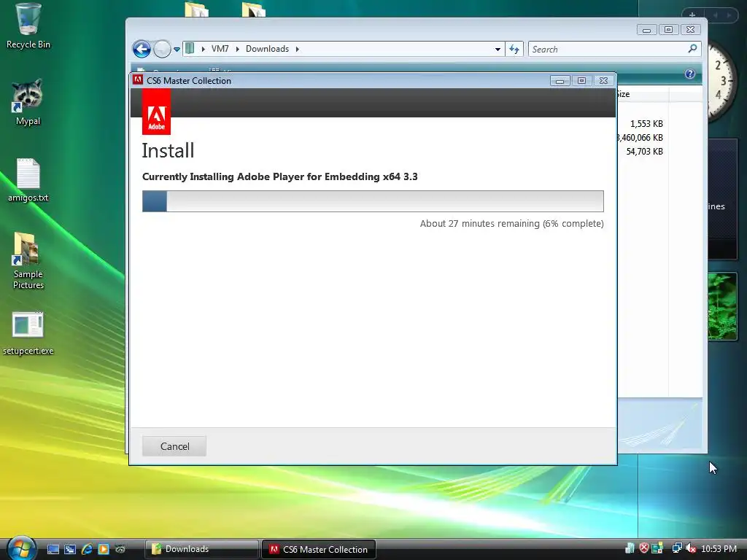
Task: Click the taskbar clock showing 10:53 PM
Action: [x=719, y=548]
